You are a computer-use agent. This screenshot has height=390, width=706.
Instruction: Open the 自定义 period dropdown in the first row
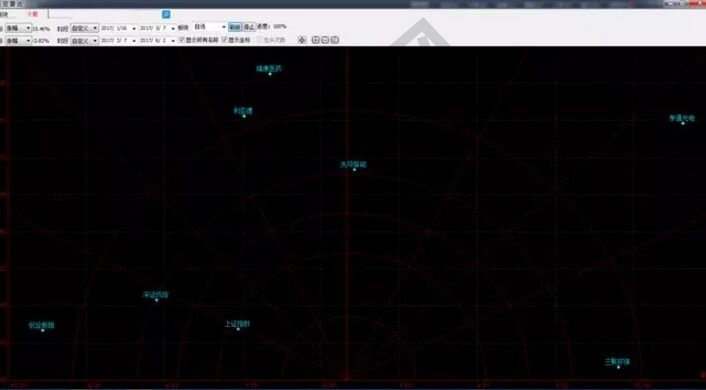pos(84,28)
